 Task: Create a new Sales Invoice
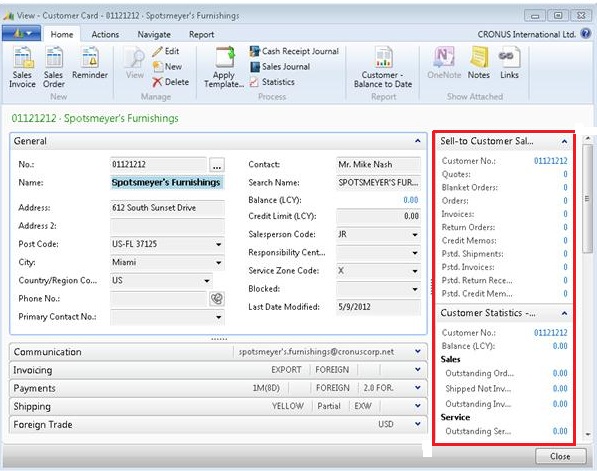22,67
